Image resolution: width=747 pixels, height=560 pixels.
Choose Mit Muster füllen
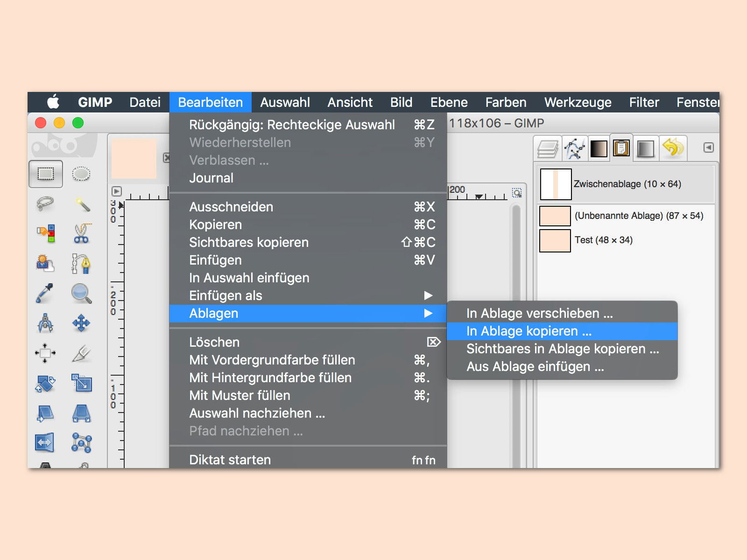pos(308,395)
